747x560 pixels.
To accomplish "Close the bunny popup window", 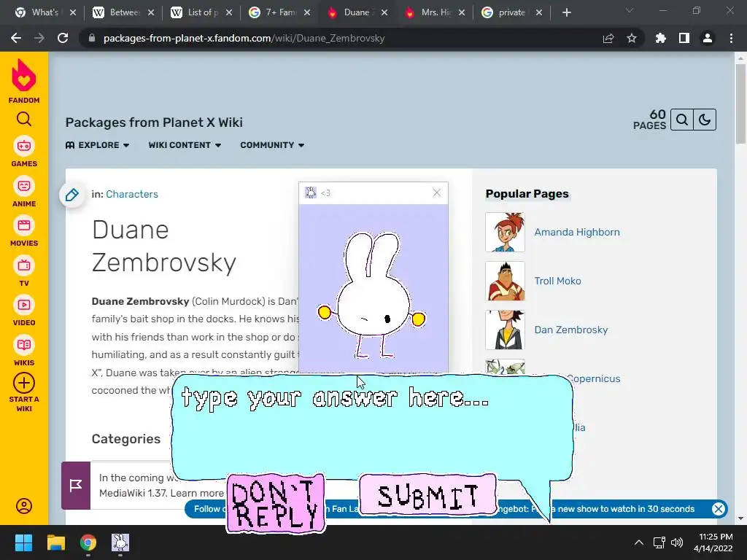I will (x=437, y=192).
